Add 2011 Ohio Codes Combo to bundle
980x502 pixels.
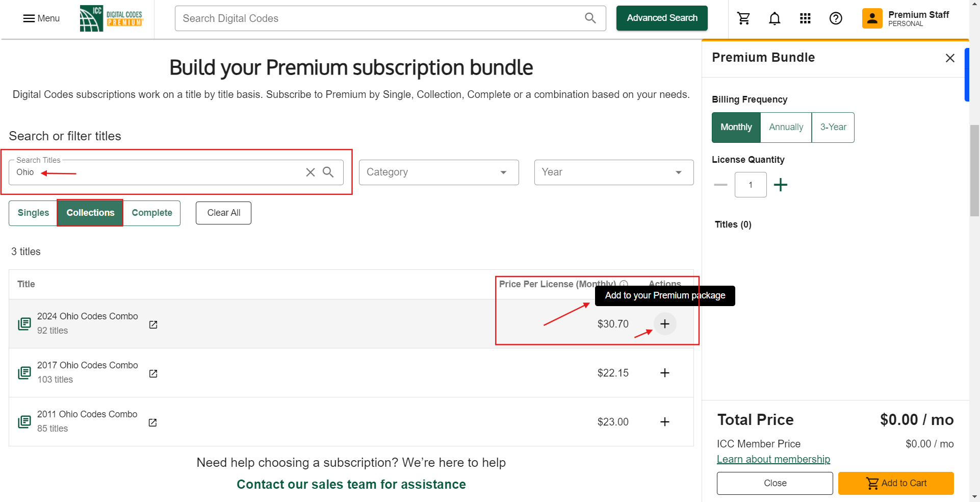coord(665,422)
